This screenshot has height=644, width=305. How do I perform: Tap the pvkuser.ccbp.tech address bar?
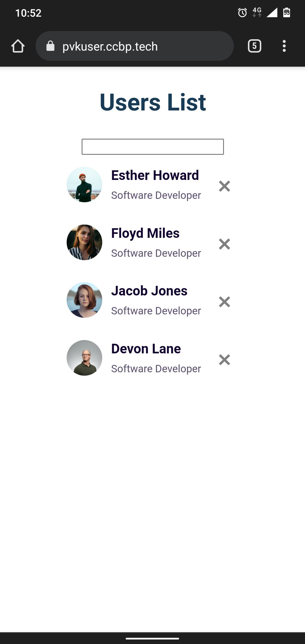pos(135,46)
